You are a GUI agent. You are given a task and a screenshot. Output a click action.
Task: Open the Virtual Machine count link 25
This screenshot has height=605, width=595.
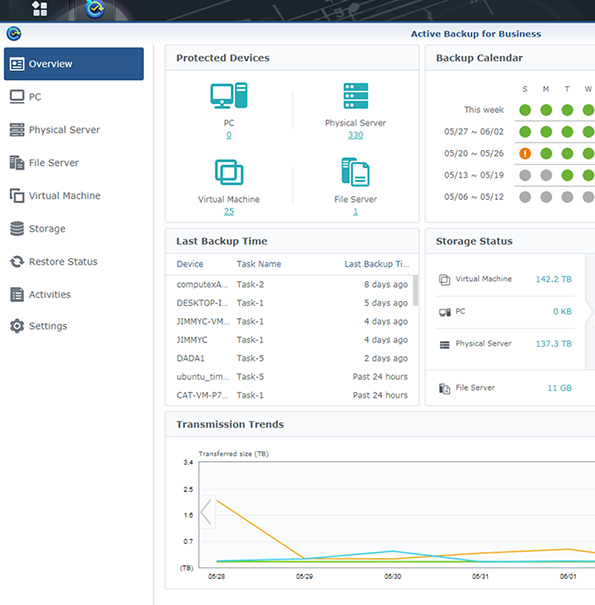[229, 211]
